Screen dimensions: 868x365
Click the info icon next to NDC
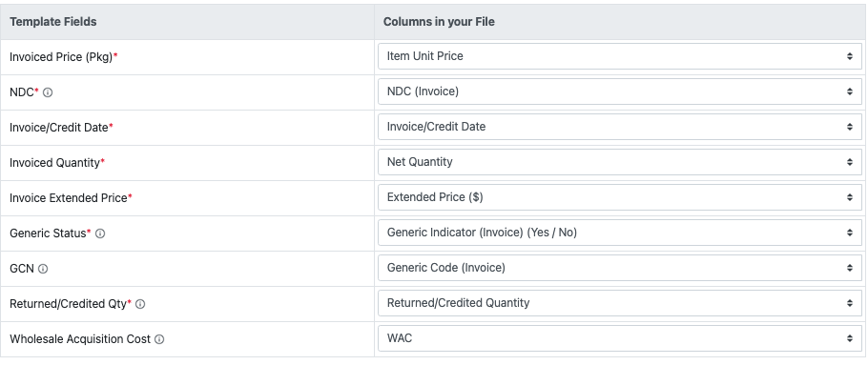point(48,92)
